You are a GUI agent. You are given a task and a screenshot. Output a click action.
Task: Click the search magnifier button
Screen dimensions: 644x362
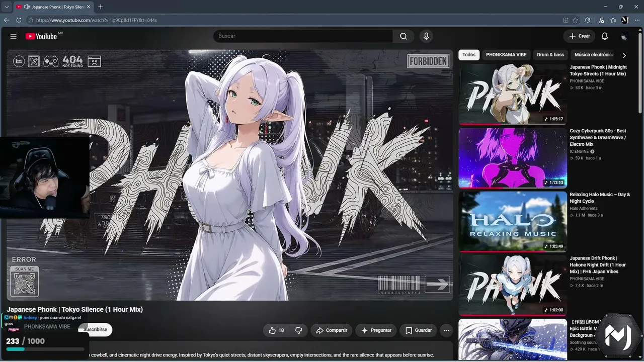[404, 36]
